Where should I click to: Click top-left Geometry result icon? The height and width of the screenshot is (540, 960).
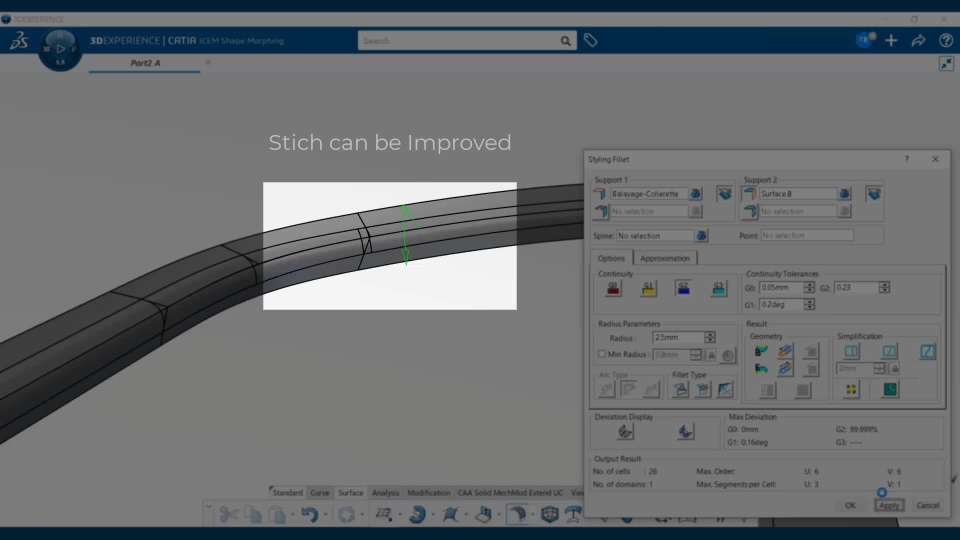(761, 351)
